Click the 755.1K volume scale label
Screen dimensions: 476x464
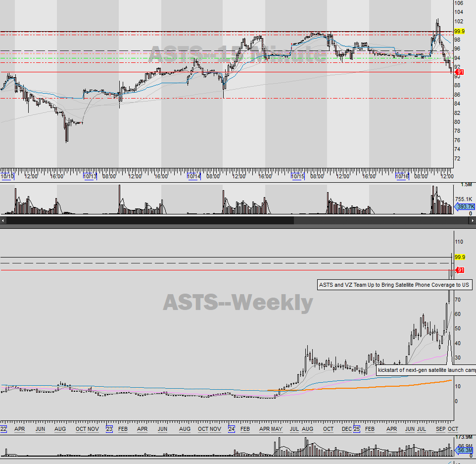click(464, 200)
